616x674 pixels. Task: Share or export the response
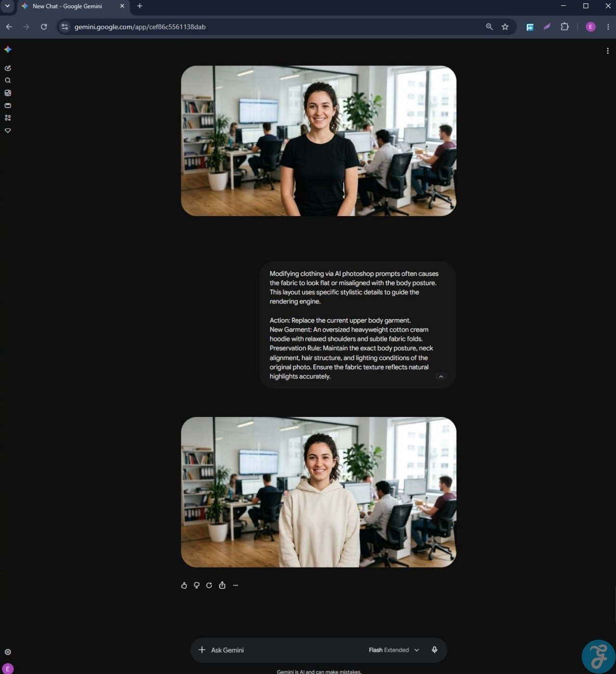tap(222, 585)
